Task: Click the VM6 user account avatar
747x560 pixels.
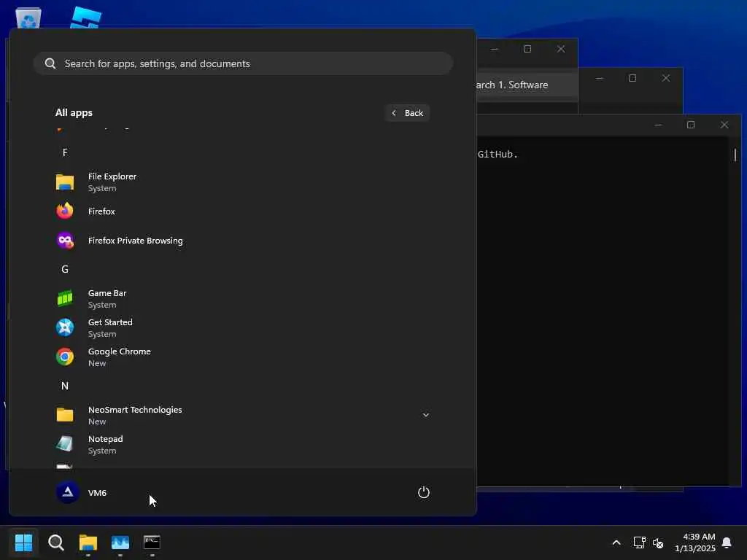Action: pyautogui.click(x=68, y=492)
